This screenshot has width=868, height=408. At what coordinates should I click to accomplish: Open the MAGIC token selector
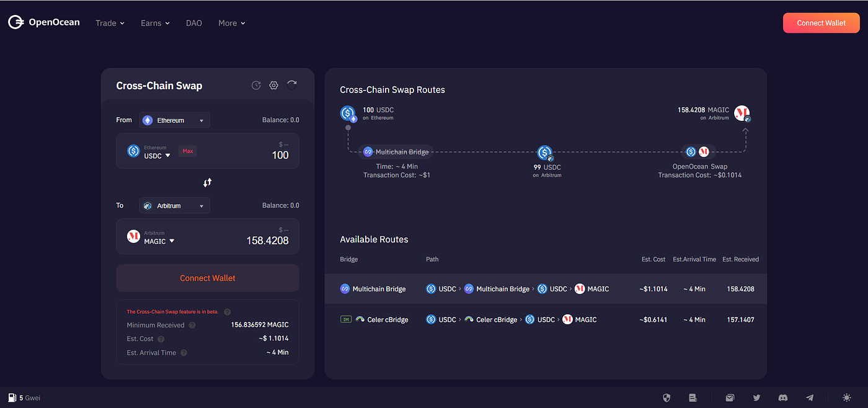point(159,241)
